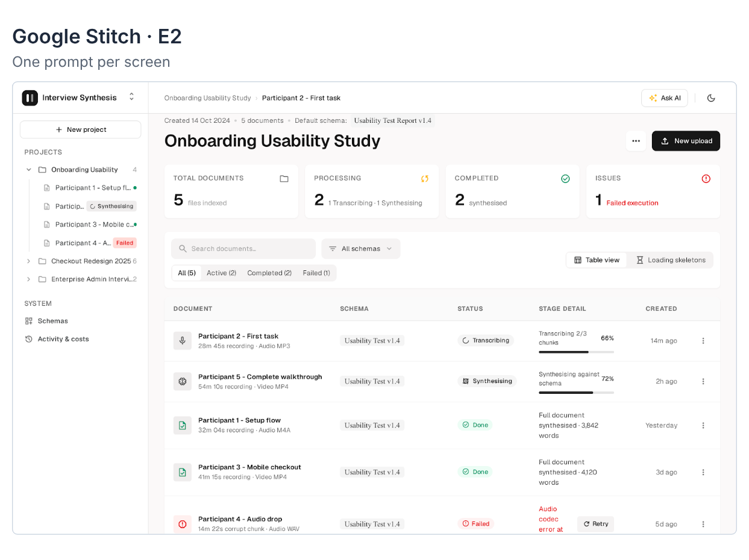The height and width of the screenshot is (560, 749).
Task: Click Usability Test v1.4 tag in Participant 2 row
Action: click(372, 341)
